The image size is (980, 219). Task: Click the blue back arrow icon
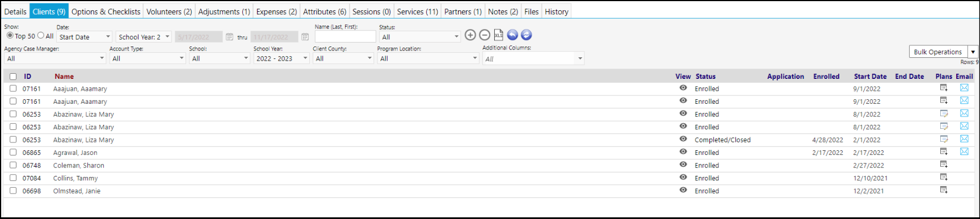point(512,35)
